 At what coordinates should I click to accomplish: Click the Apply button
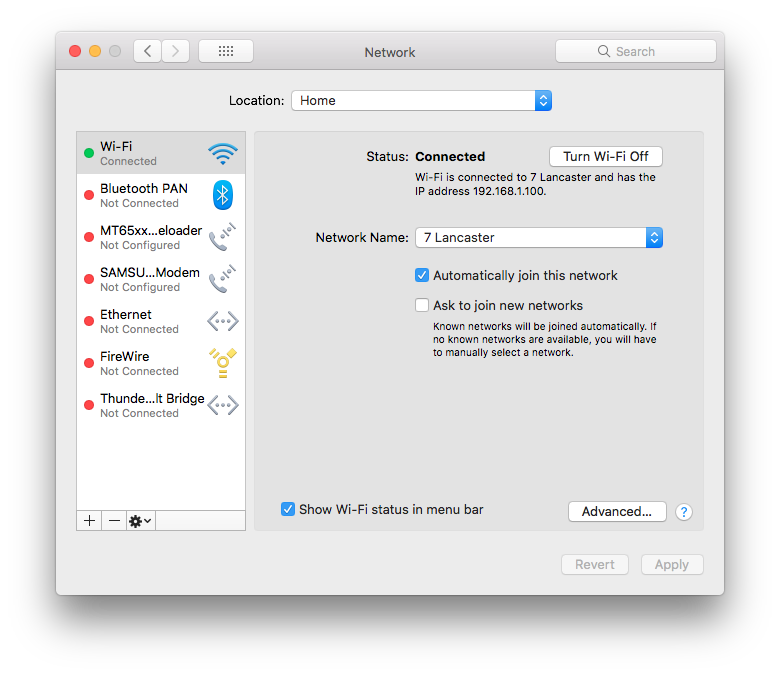(672, 565)
